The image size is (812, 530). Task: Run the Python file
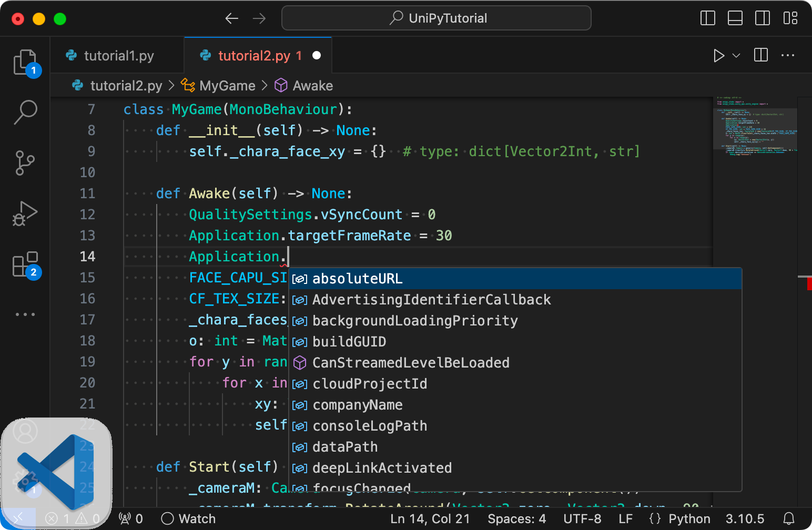point(718,56)
